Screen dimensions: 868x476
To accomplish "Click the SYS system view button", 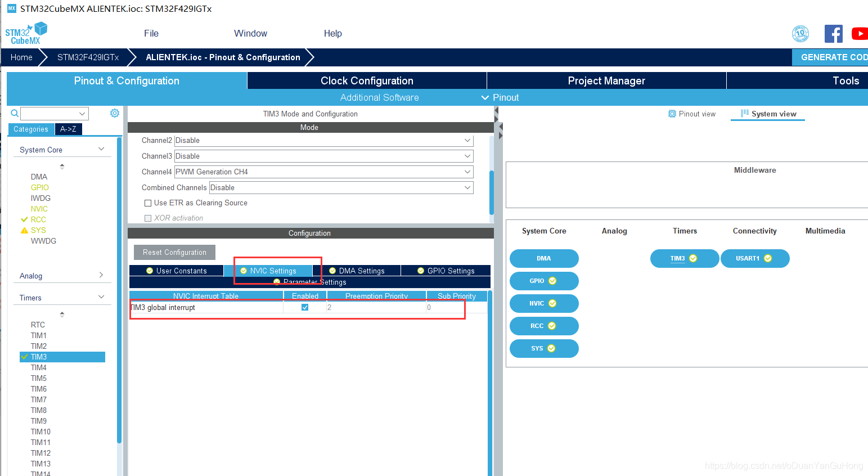I will point(544,348).
